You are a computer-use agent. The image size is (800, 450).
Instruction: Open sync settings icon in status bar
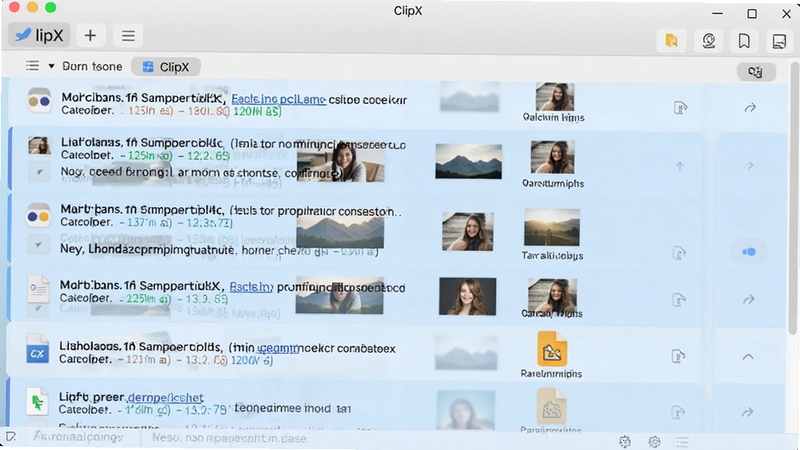(625, 441)
